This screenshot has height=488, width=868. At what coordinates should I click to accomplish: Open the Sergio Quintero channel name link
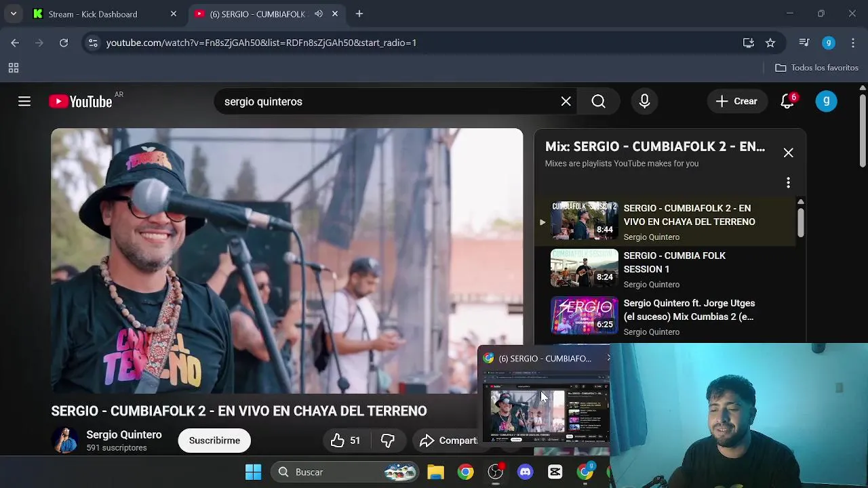click(x=124, y=435)
